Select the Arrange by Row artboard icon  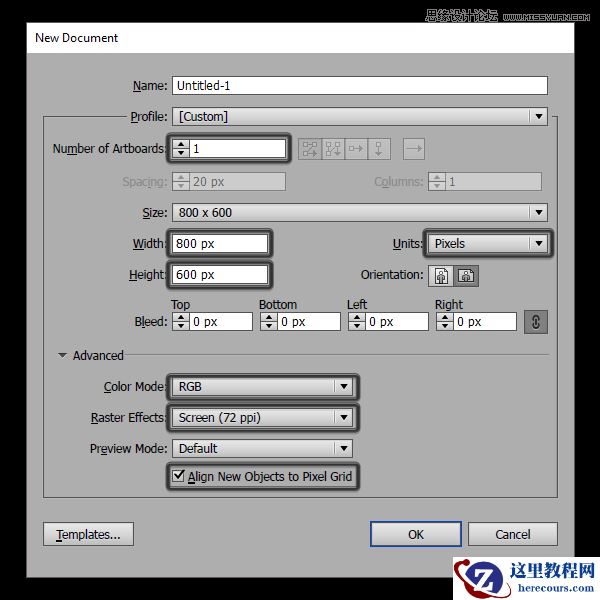(x=356, y=149)
